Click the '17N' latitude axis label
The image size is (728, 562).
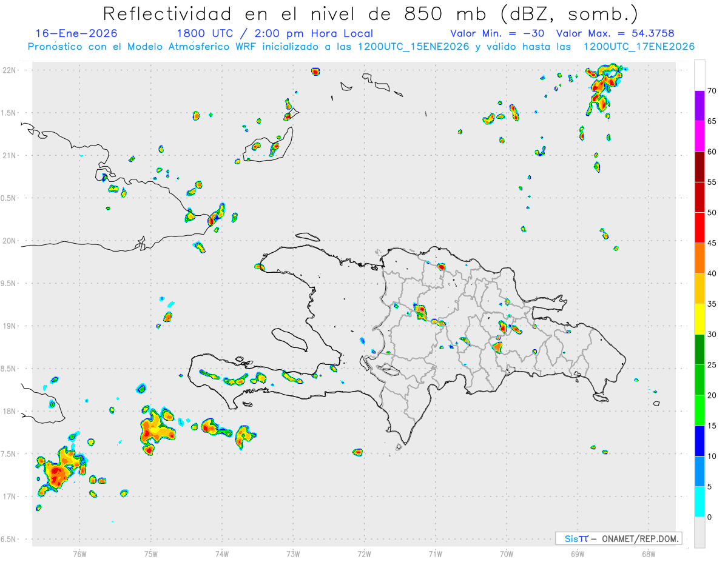tap(10, 497)
